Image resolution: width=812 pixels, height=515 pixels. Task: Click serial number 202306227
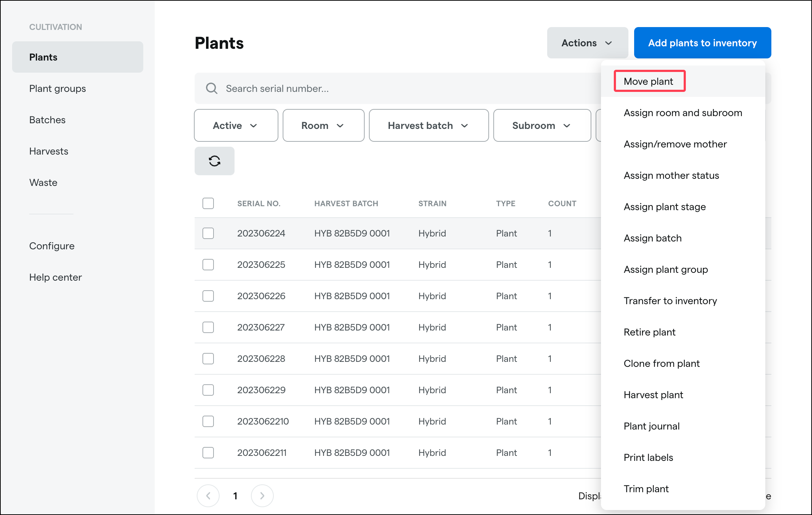pyautogui.click(x=261, y=327)
